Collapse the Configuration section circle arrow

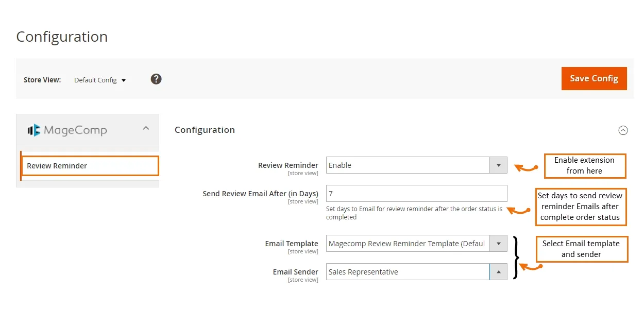(623, 130)
